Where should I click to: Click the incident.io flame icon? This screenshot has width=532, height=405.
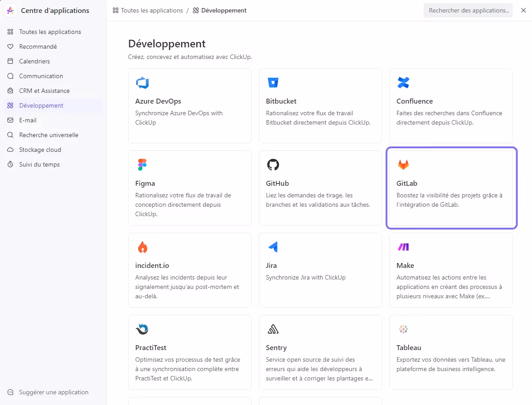pos(142,246)
